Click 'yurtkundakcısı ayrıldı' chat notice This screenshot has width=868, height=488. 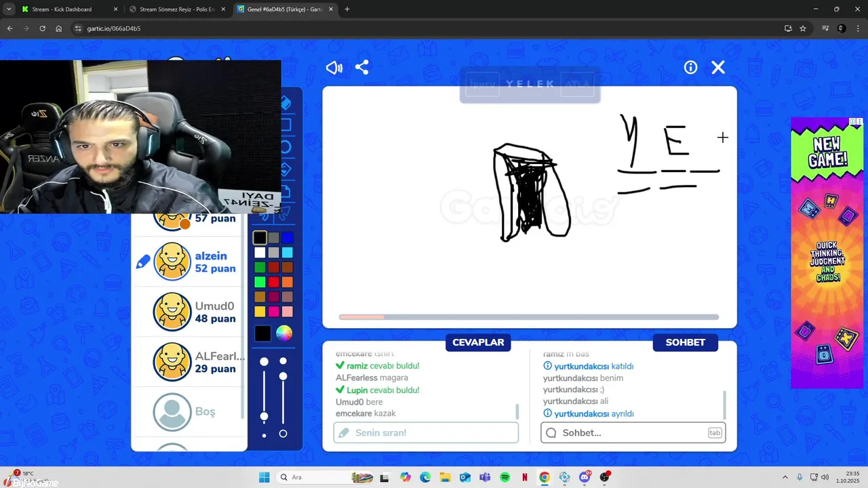coord(589,414)
